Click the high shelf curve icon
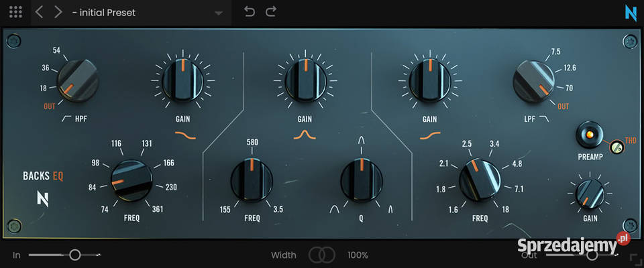Image resolution: width=644 pixels, height=268 pixels. point(430,135)
